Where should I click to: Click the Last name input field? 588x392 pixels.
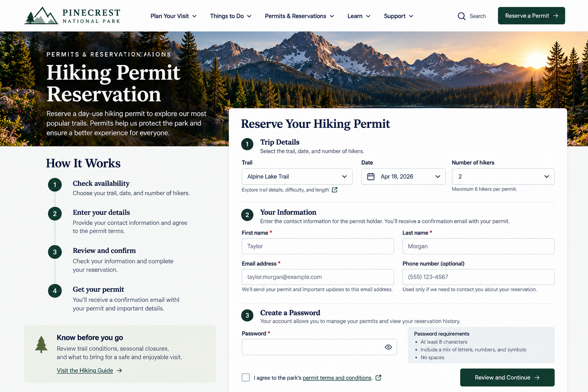pos(479,246)
